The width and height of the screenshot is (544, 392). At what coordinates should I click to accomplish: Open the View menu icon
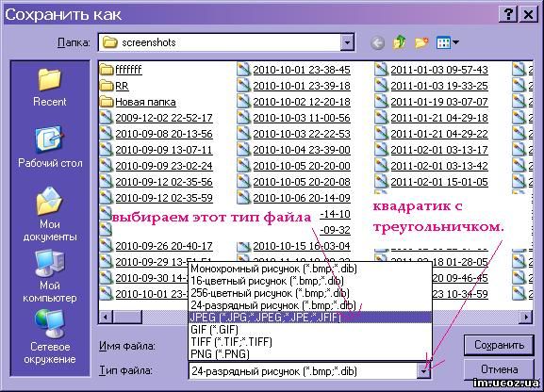[x=447, y=42]
